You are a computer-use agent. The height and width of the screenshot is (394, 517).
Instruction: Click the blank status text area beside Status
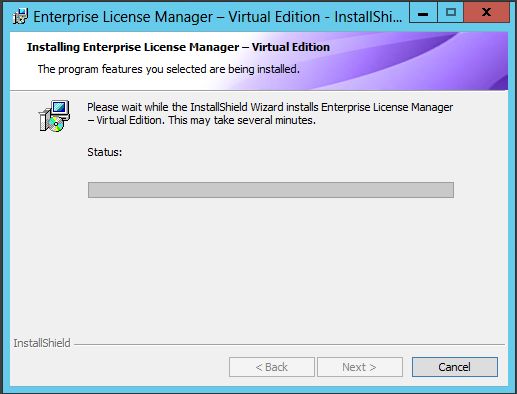pos(288,152)
